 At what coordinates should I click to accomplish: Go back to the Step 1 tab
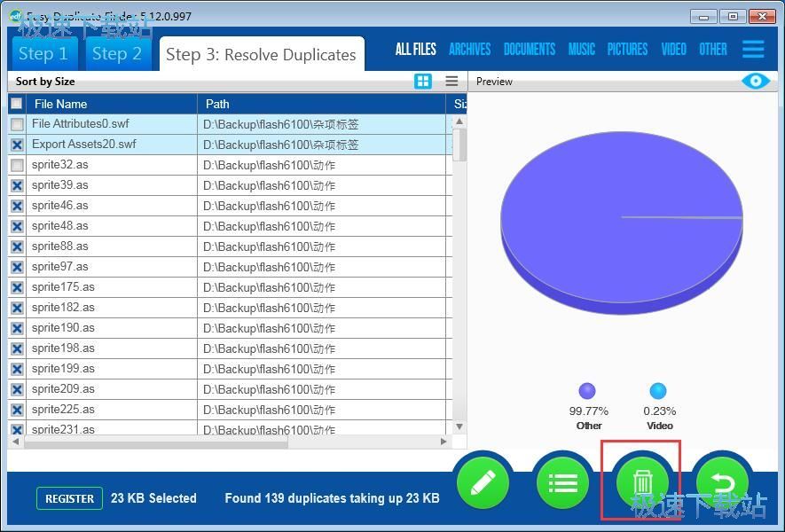[x=43, y=53]
